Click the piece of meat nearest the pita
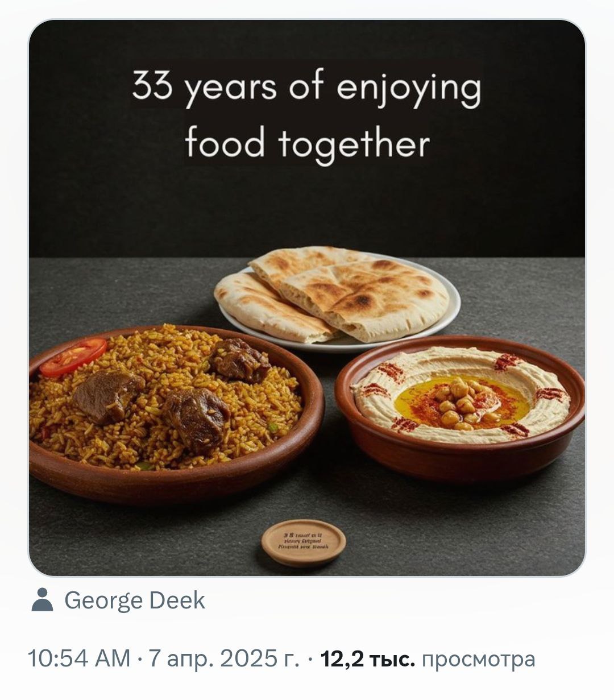This screenshot has width=614, height=700. (239, 361)
